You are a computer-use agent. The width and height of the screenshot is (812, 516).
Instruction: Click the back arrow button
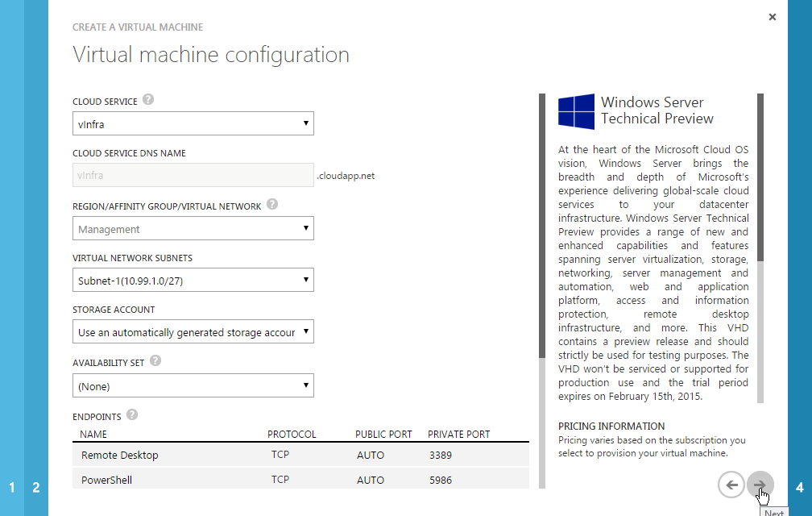[731, 485]
